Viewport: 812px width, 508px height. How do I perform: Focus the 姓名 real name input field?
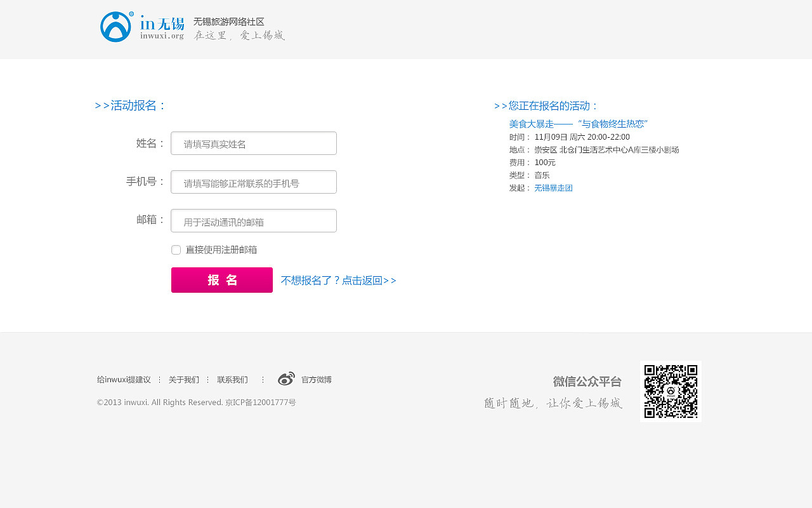(254, 144)
